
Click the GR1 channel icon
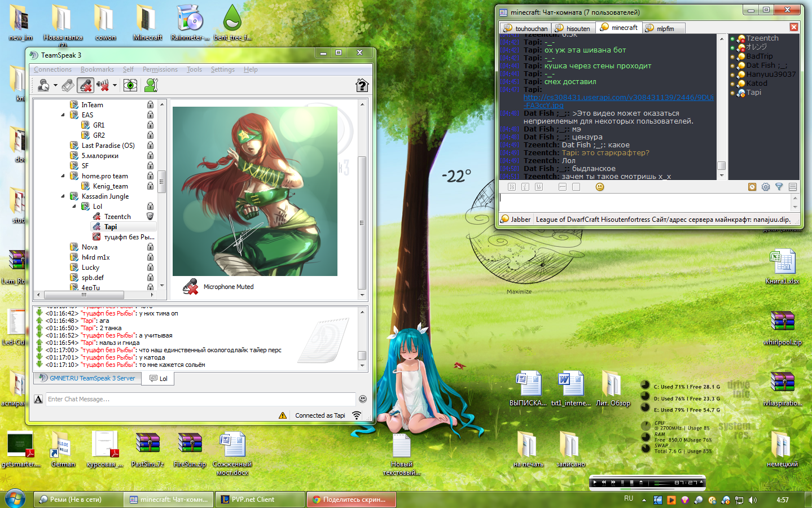pos(85,125)
